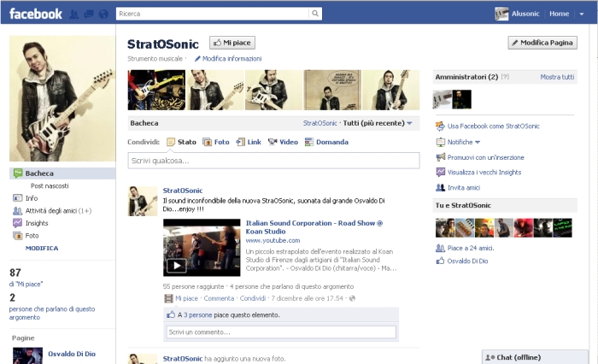This screenshot has height=364, width=598.
Task: Open Foto in left sidebar
Action: pos(26,236)
